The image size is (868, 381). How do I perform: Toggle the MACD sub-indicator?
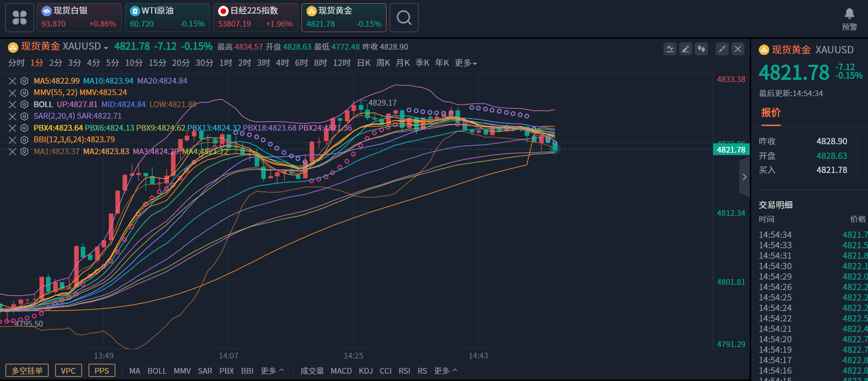coord(341,371)
